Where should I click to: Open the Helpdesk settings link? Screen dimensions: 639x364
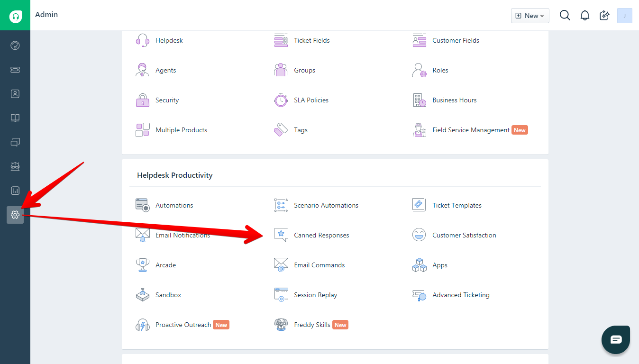click(169, 40)
